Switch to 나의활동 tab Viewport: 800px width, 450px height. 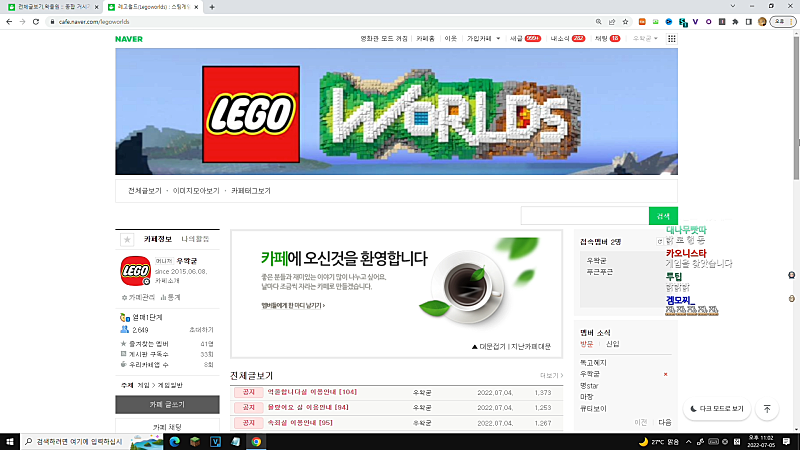(195, 239)
